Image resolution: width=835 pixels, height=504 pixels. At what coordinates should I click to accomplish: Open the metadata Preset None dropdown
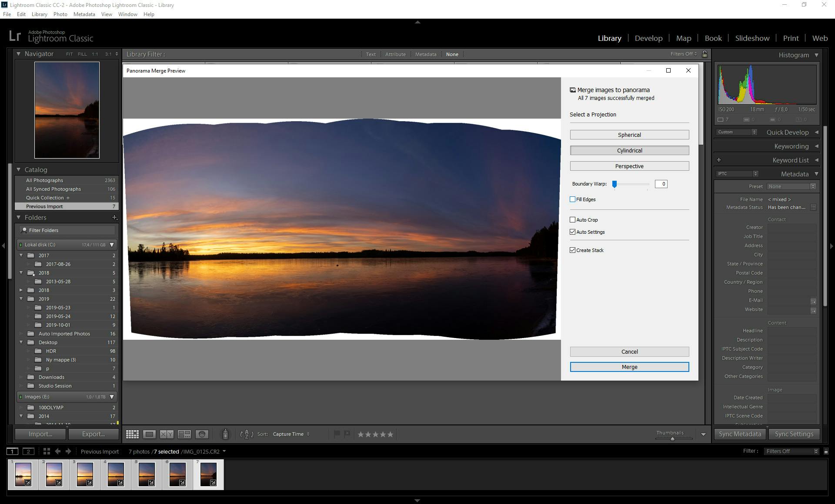click(791, 186)
